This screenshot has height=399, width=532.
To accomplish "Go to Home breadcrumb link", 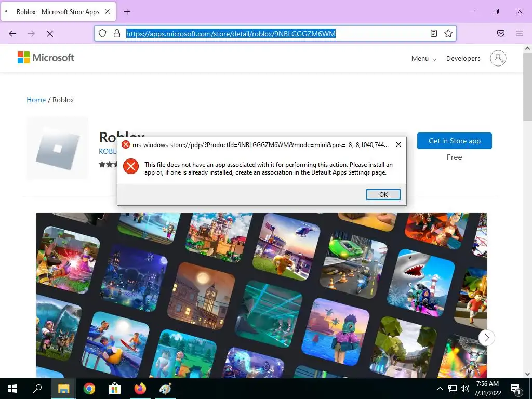I will click(36, 100).
